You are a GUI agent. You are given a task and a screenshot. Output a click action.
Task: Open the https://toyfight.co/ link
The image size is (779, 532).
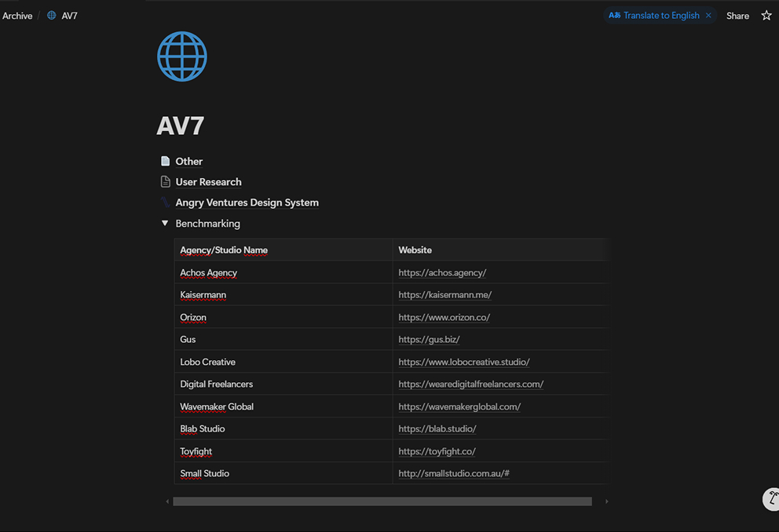click(x=437, y=451)
